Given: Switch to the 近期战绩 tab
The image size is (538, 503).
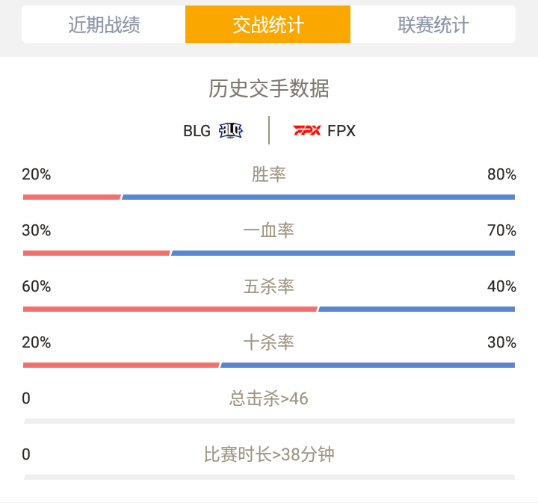Looking at the screenshot, I should 104,25.
